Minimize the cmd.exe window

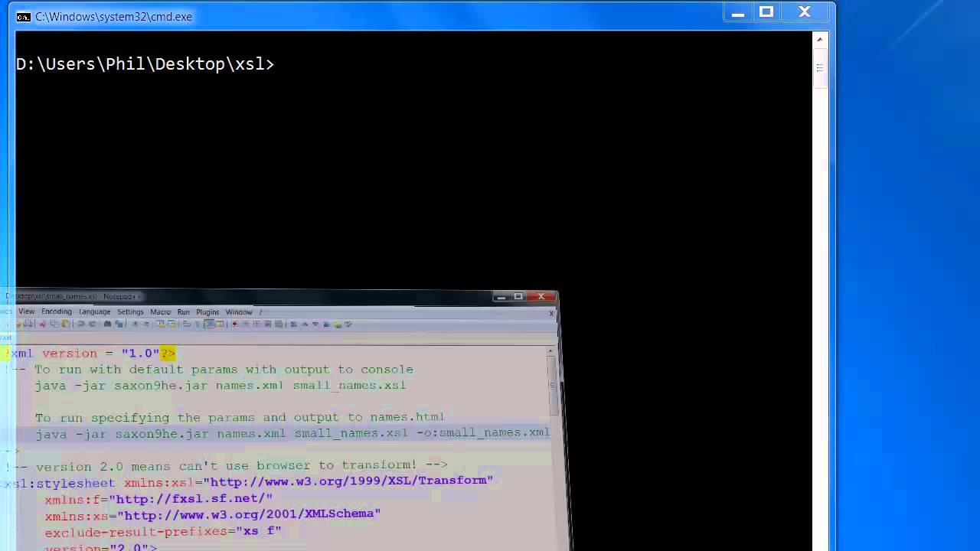tap(738, 12)
